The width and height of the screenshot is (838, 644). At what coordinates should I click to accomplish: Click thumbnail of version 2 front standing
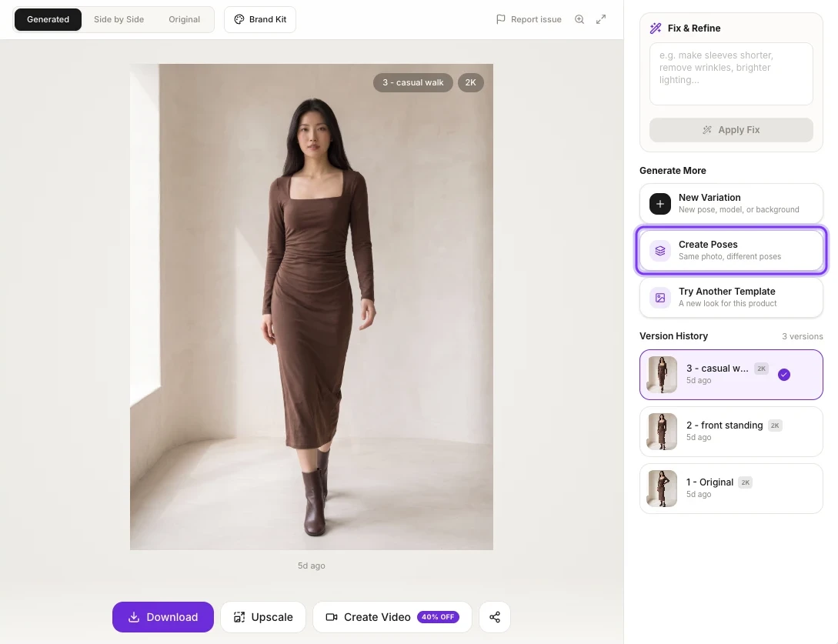[663, 432]
